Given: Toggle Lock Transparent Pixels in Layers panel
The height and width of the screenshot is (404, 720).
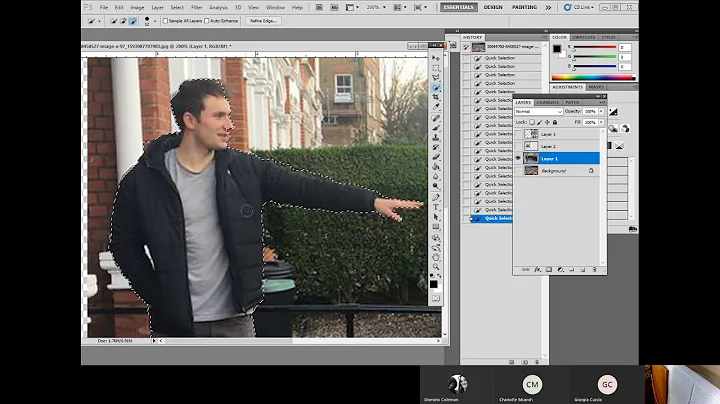Looking at the screenshot, I should (x=532, y=122).
